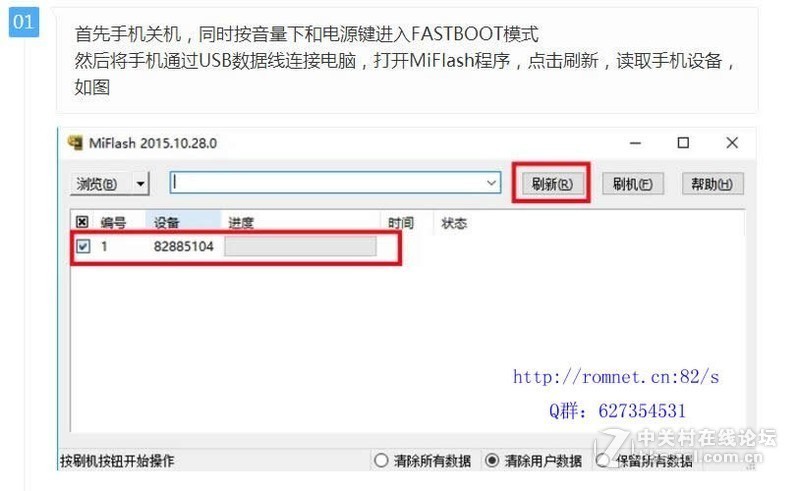The height and width of the screenshot is (491, 800).
Task: Expand the arrow next to 浏览(B) button
Action: (140, 183)
